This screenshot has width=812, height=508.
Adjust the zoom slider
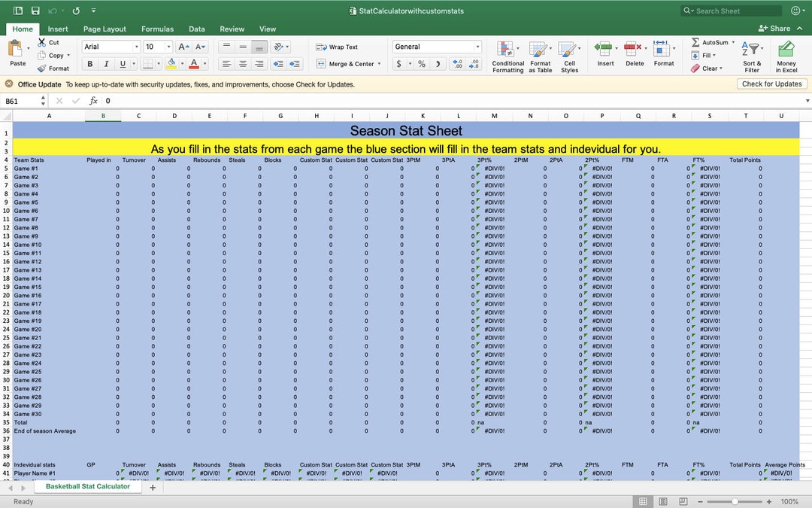click(735, 500)
